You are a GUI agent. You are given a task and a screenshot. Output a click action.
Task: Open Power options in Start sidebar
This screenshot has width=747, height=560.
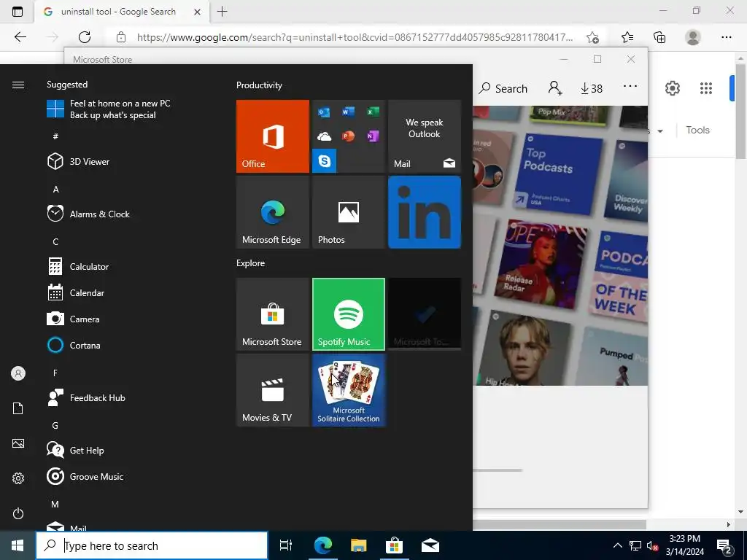(x=18, y=513)
